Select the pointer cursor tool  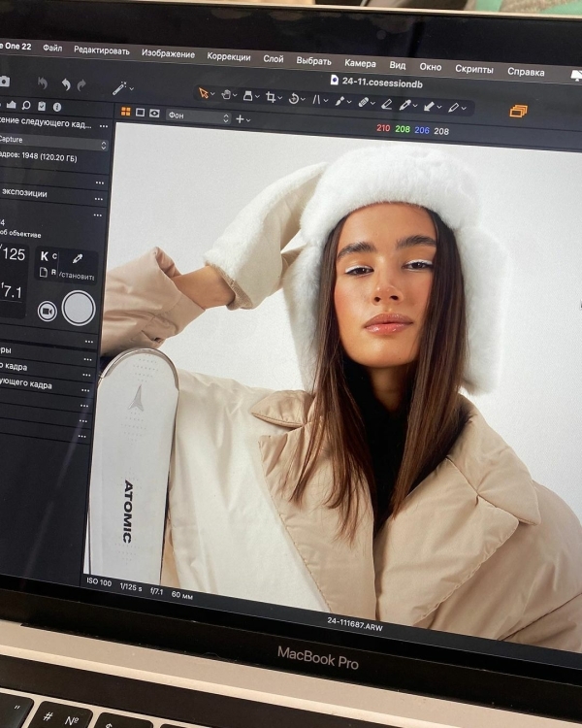tap(204, 93)
